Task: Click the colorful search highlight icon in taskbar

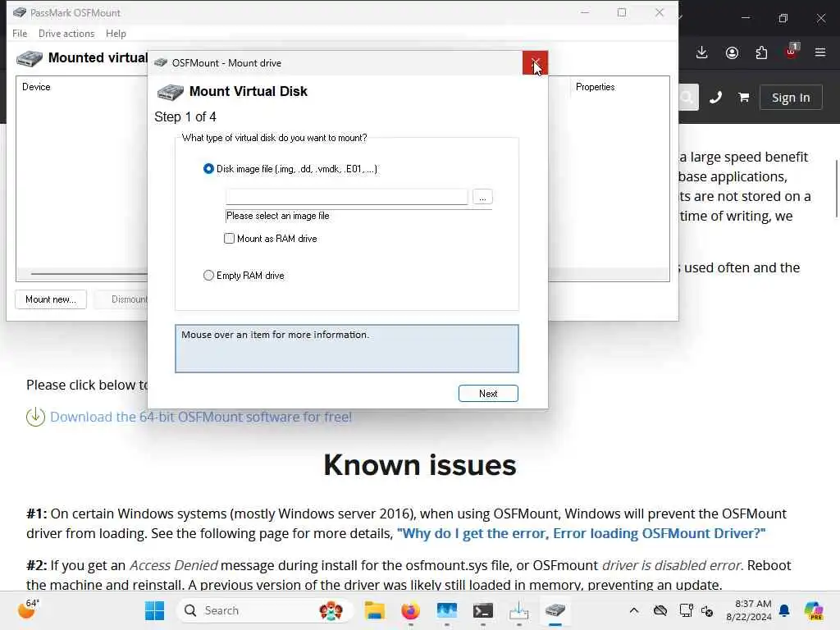Action: click(x=331, y=610)
